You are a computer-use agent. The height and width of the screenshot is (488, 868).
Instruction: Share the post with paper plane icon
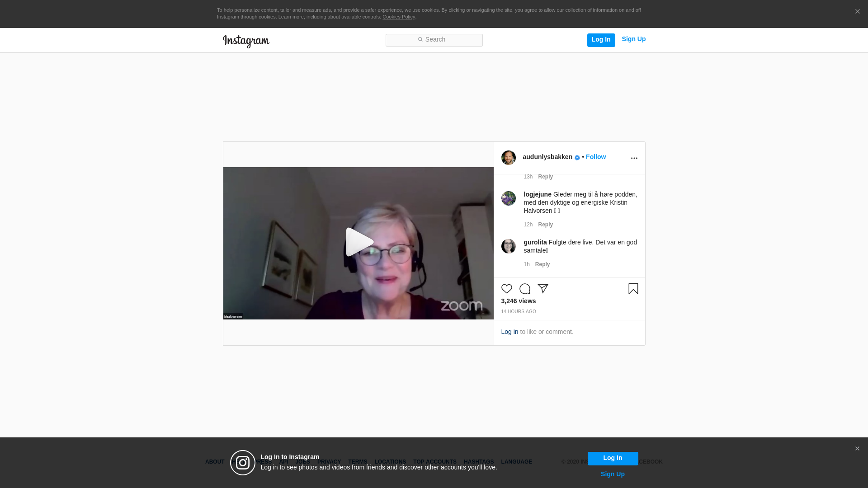543,289
